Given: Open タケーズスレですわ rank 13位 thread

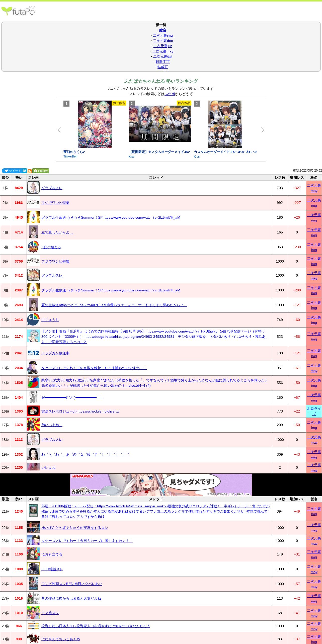Looking at the screenshot, I should (94, 368).
